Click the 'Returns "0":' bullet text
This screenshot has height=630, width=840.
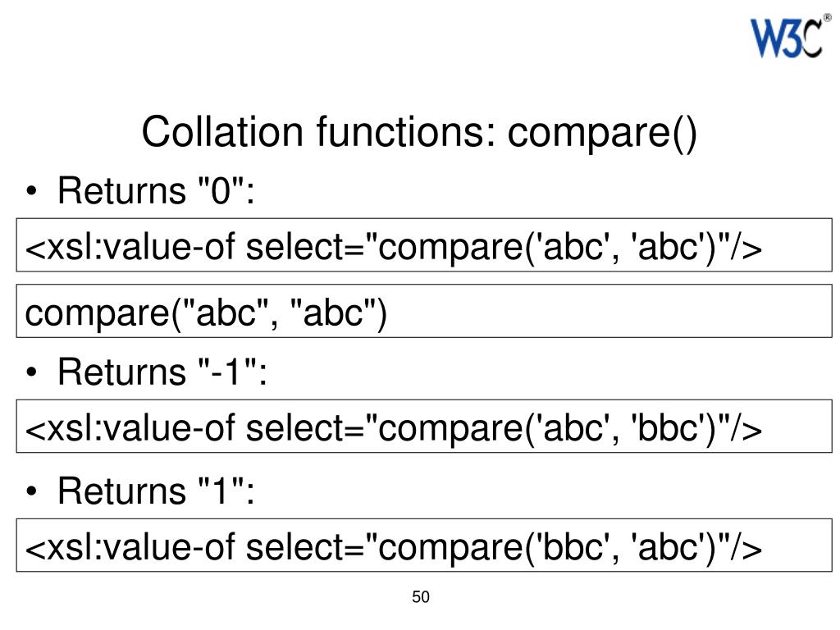pyautogui.click(x=156, y=190)
